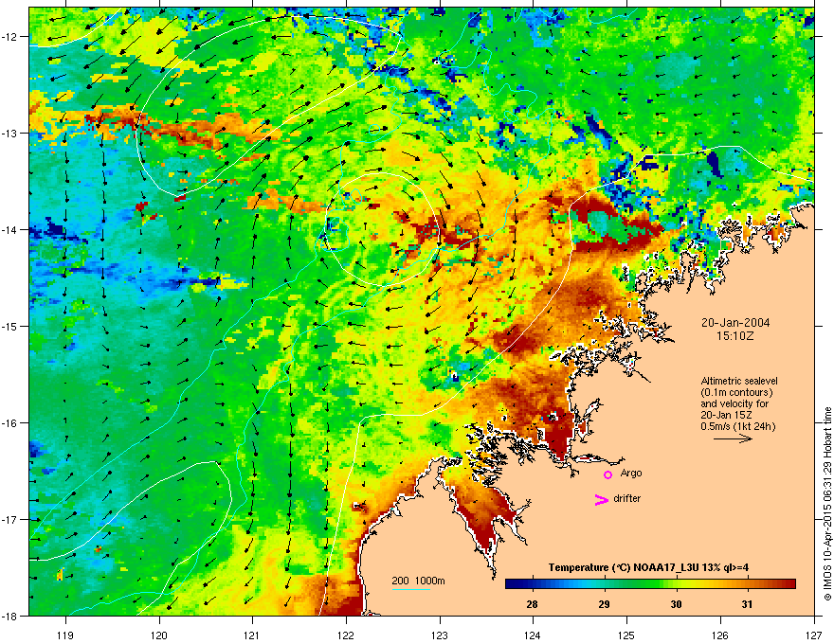Click the 'drifter' legend label
This screenshot has height=644, width=834.
pos(626,498)
